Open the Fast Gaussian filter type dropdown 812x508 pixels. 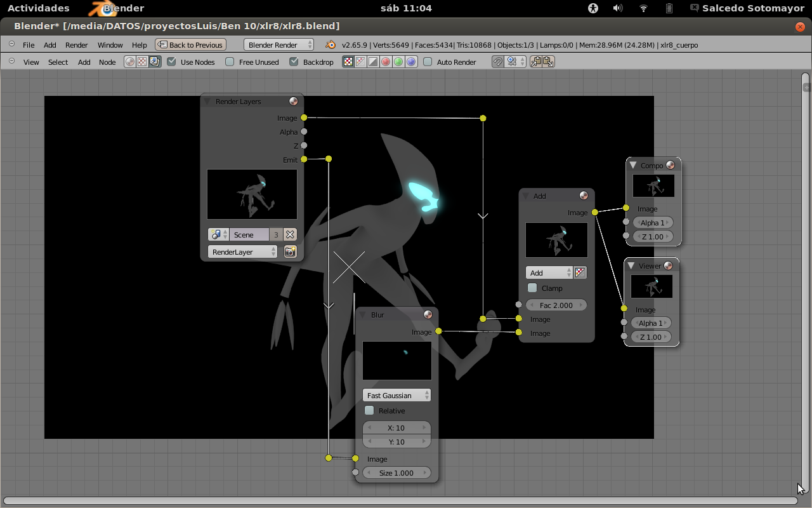[396, 395]
